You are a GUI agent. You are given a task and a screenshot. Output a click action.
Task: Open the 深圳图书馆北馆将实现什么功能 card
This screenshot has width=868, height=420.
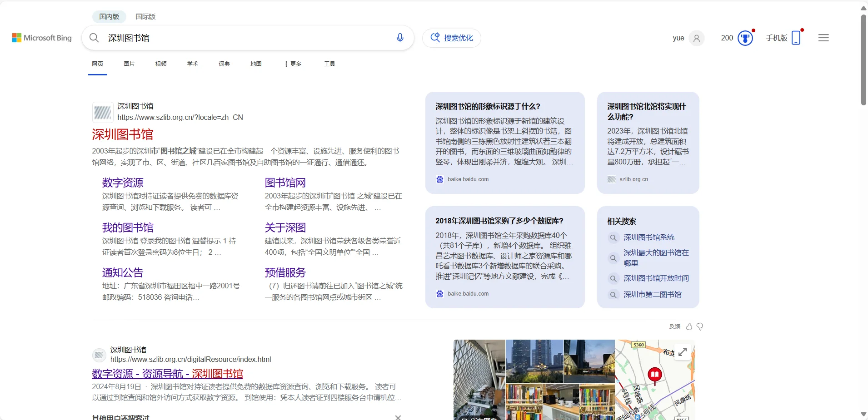point(648,143)
